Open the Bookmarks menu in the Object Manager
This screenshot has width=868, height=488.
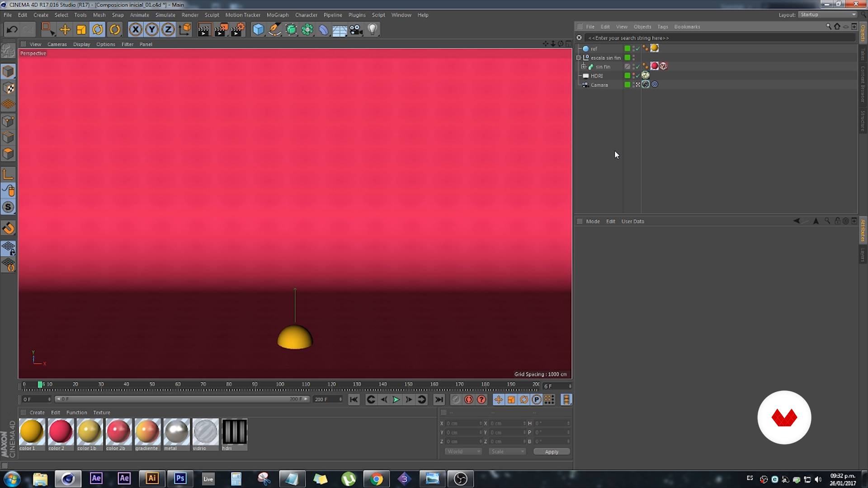coord(687,26)
